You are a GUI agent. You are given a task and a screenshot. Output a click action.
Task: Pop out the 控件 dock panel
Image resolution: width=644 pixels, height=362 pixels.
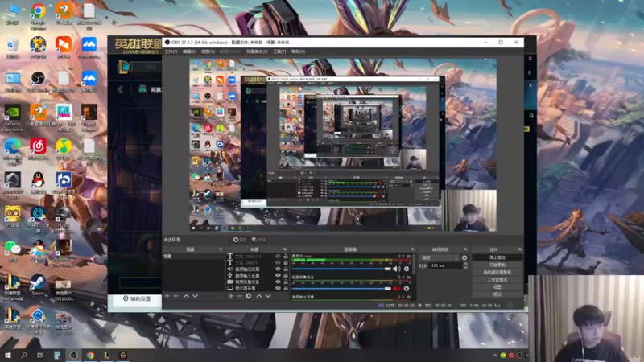pos(519,249)
